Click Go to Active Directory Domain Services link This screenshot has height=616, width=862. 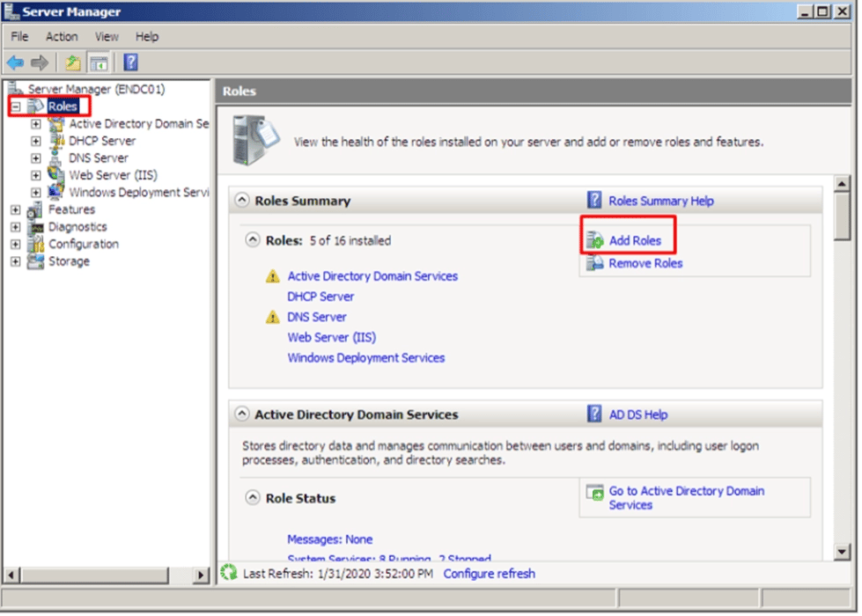(686, 498)
